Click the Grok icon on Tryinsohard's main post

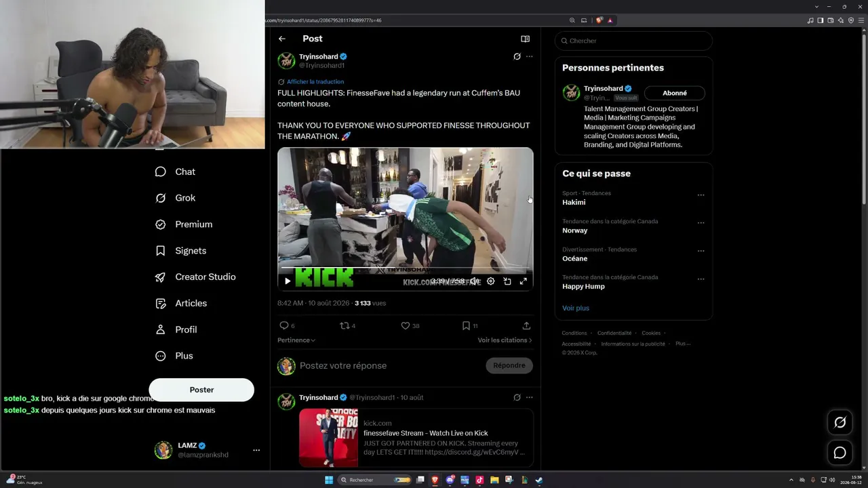(x=517, y=56)
